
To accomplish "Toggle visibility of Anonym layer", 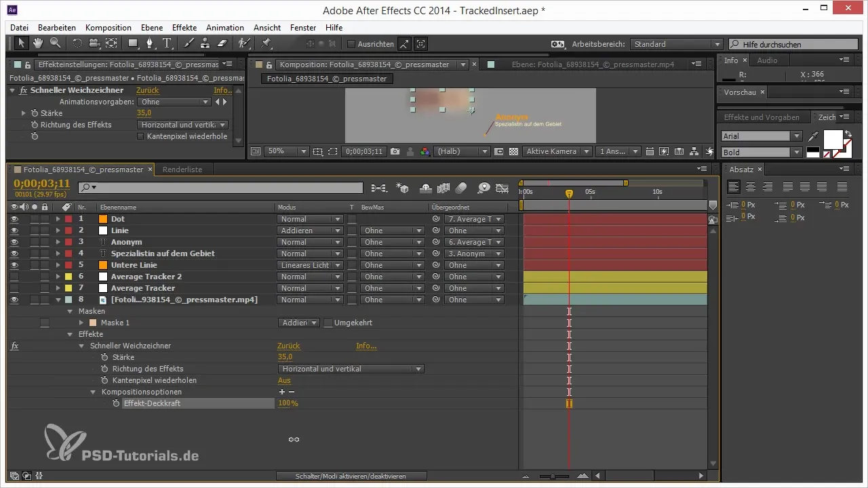I will 14,242.
